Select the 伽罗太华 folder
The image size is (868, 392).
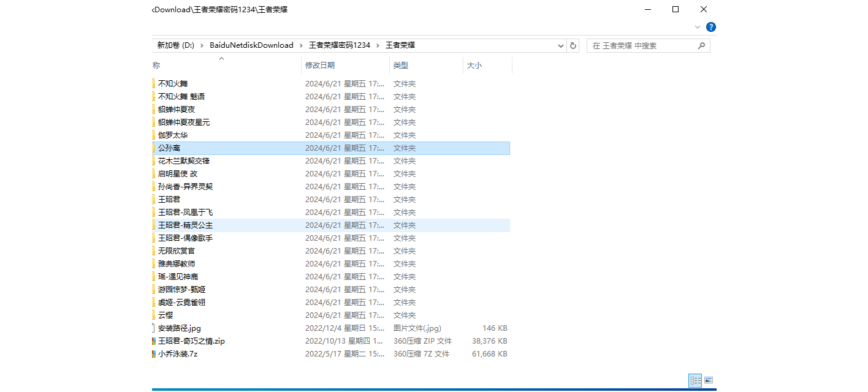coord(173,135)
